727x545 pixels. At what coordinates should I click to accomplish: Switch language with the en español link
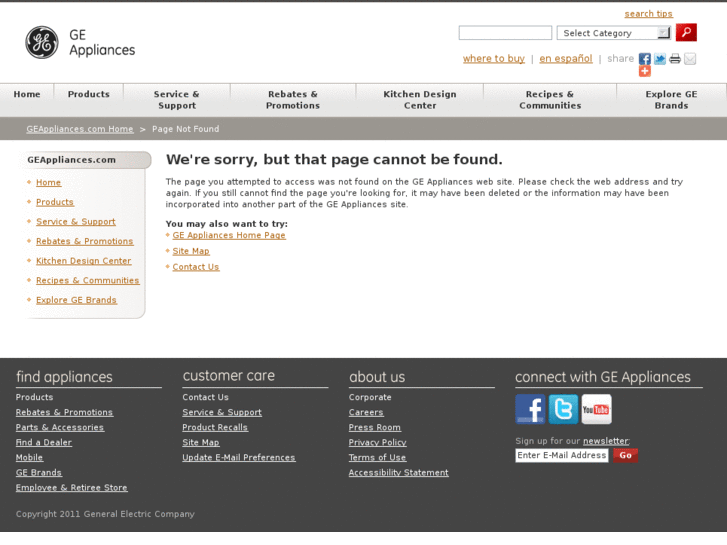tap(566, 58)
